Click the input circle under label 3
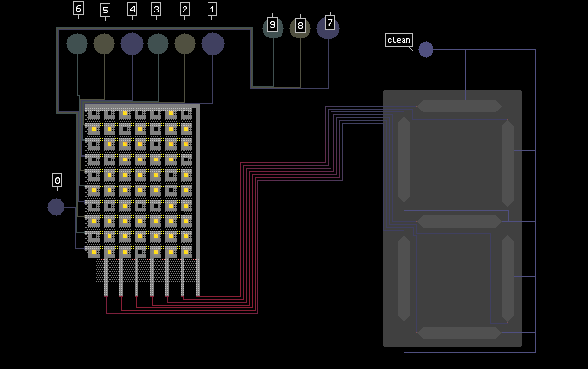 click(x=158, y=43)
